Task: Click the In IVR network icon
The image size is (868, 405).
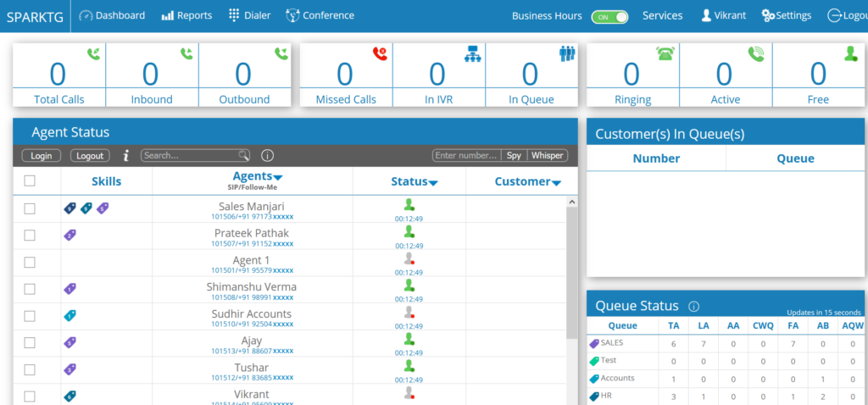Action: coord(473,53)
